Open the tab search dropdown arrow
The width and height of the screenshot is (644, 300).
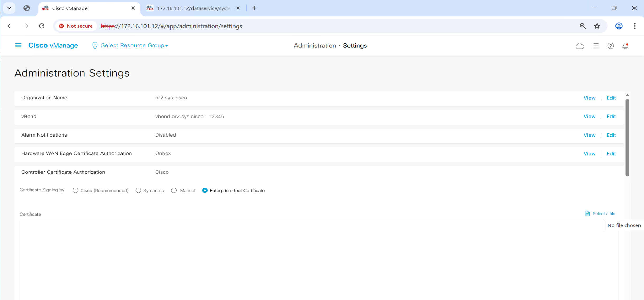9,8
